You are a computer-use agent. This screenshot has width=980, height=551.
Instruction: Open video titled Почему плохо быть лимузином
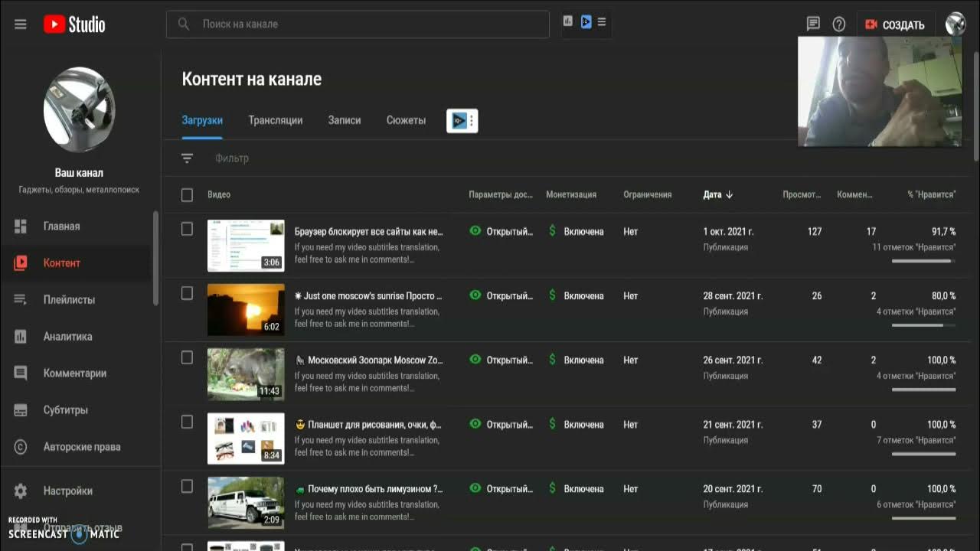[x=368, y=489]
